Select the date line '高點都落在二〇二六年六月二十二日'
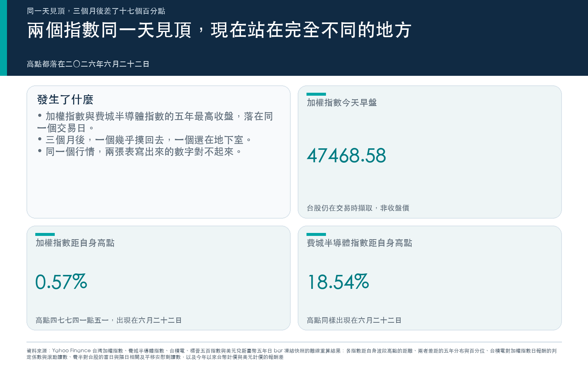Image resolution: width=588 pixels, height=368 pixels. [88, 64]
